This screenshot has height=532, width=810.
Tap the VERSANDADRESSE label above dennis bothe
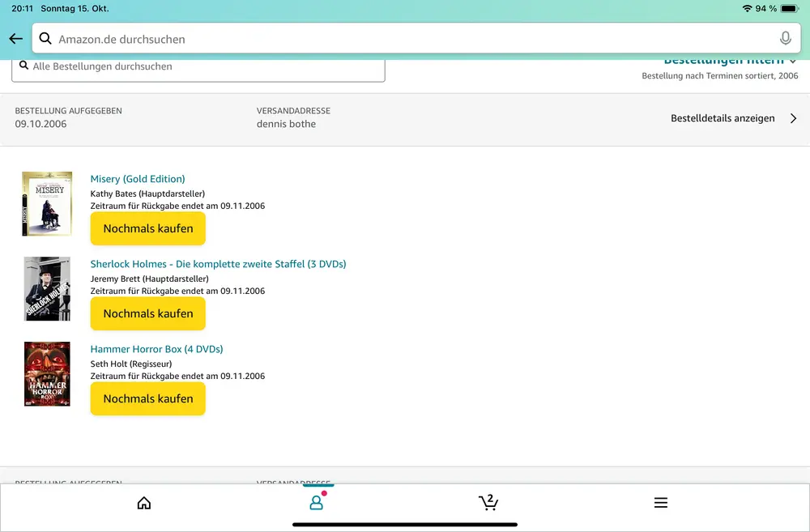pyautogui.click(x=293, y=111)
